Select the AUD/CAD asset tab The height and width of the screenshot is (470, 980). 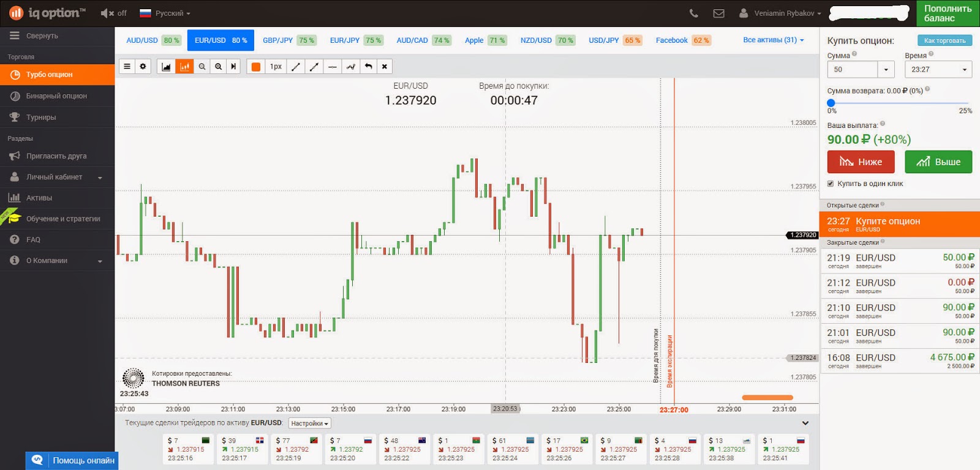(x=423, y=40)
